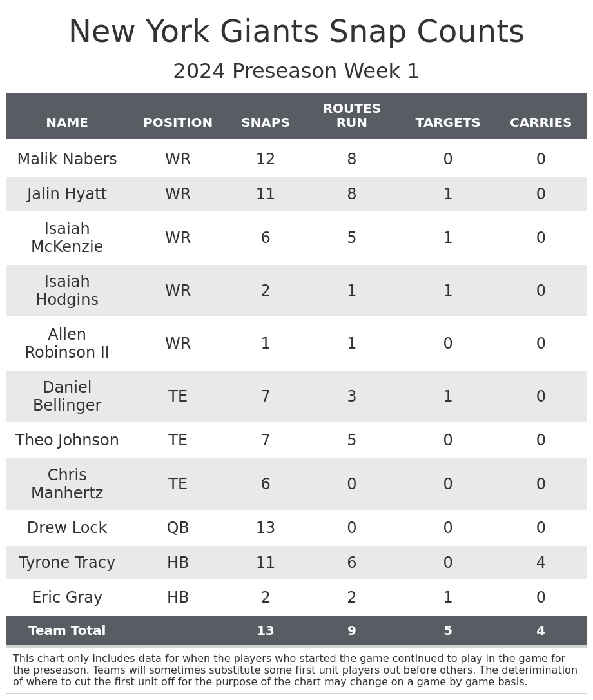593x700 pixels.
Task: Select the Drew Lock name cell
Action: [x=67, y=528]
